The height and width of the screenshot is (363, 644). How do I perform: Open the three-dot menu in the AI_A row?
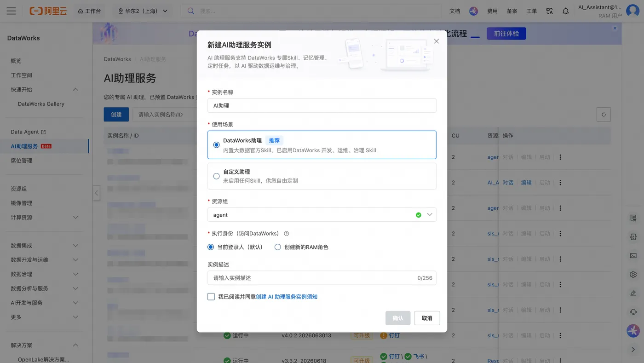click(560, 183)
